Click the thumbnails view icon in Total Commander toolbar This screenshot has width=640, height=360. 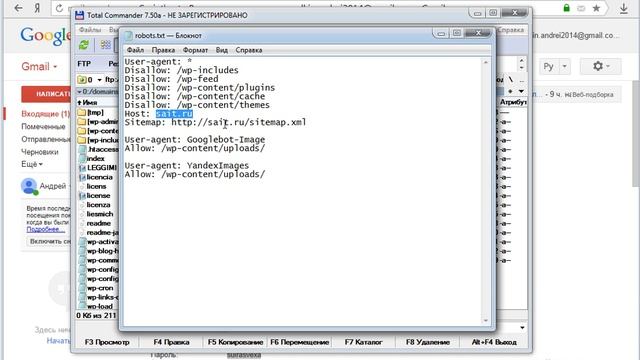tap(106, 44)
